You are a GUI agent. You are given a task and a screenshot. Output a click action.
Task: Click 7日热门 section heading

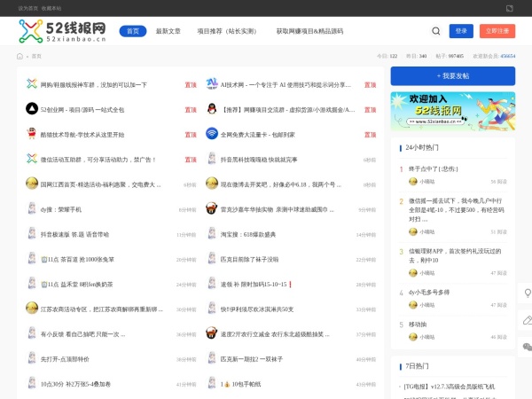417,366
